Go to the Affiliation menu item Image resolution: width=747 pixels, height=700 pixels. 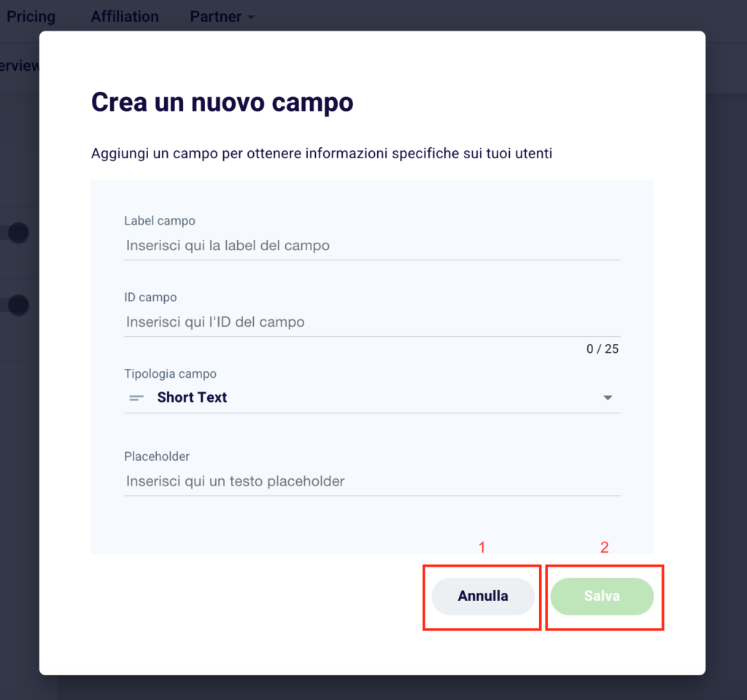click(x=125, y=17)
